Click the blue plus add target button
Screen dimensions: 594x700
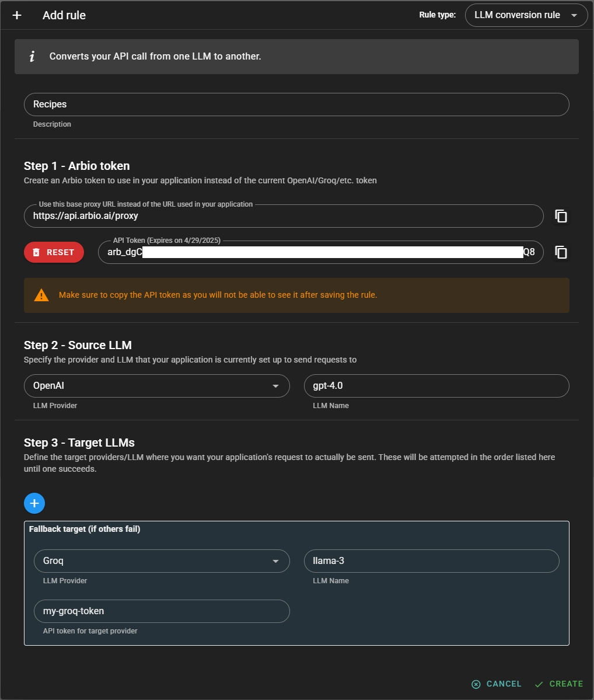34,503
